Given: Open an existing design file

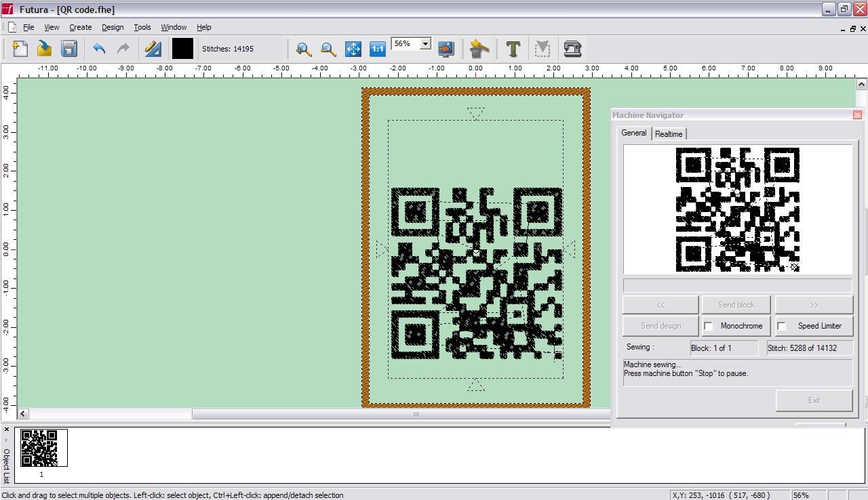Looking at the screenshot, I should pyautogui.click(x=45, y=48).
